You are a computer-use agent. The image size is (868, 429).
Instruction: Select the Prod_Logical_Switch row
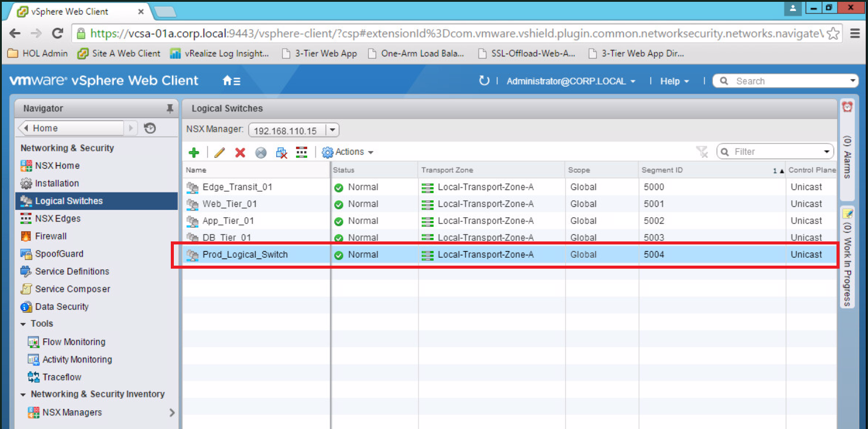[x=509, y=255]
